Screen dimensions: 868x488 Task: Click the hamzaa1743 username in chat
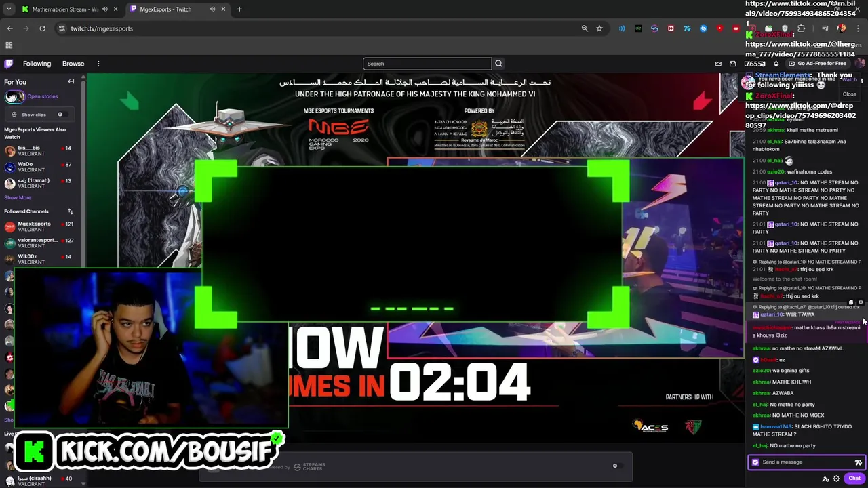tap(774, 426)
